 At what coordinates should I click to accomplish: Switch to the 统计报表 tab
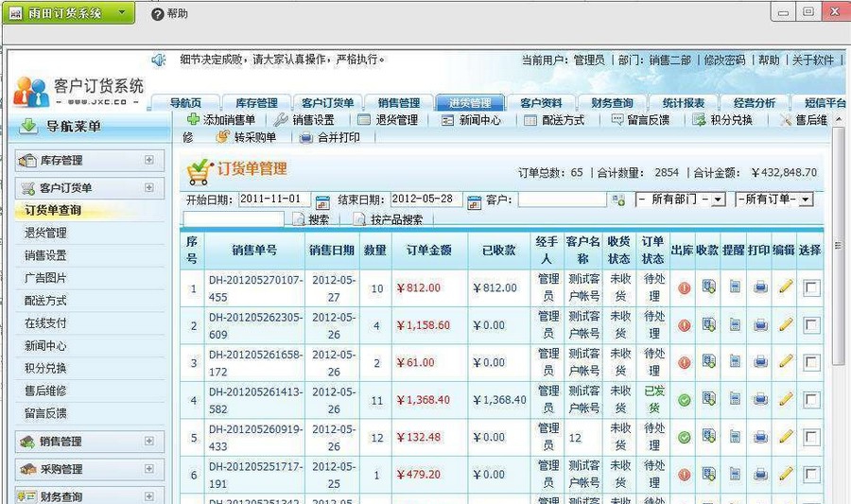coord(684,102)
